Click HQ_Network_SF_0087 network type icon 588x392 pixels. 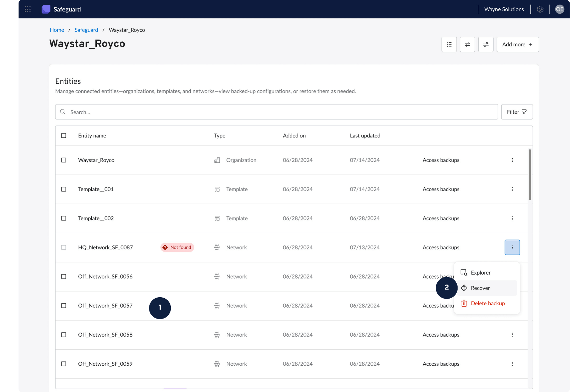tap(217, 248)
